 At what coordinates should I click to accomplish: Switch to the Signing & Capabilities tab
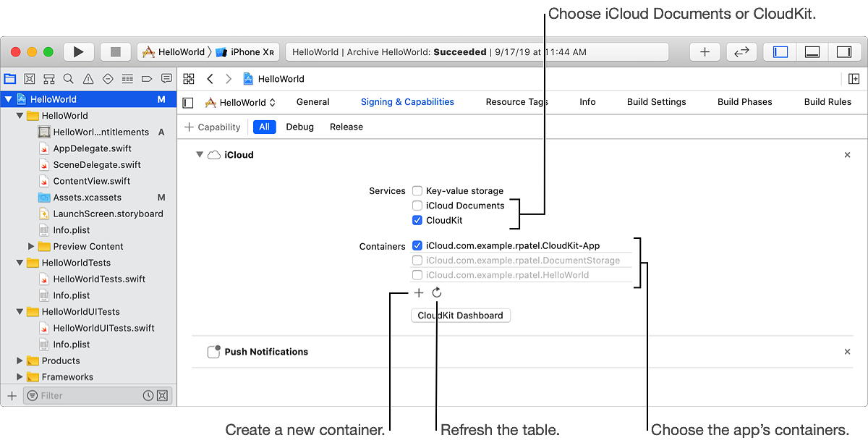pyautogui.click(x=407, y=102)
